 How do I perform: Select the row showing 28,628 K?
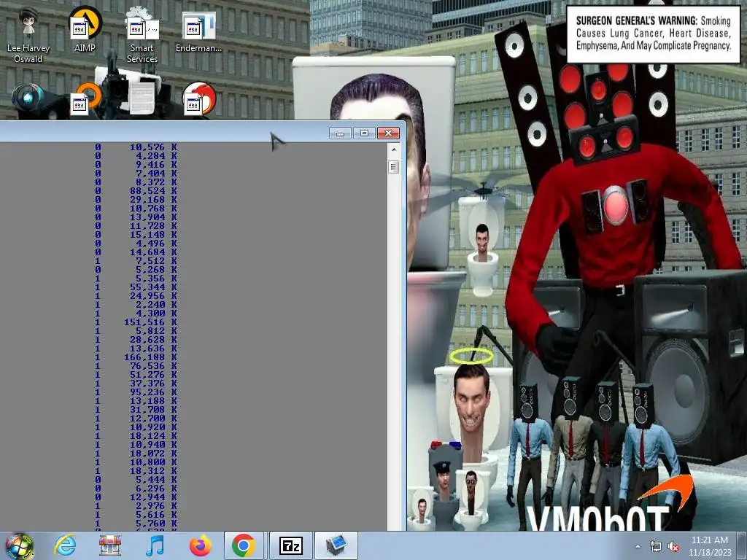click(x=136, y=340)
